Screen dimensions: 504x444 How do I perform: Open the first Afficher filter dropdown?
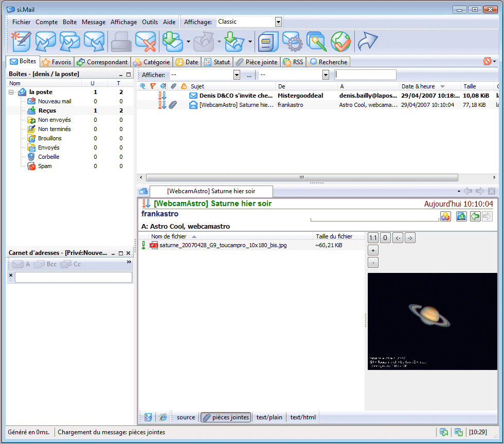click(236, 75)
